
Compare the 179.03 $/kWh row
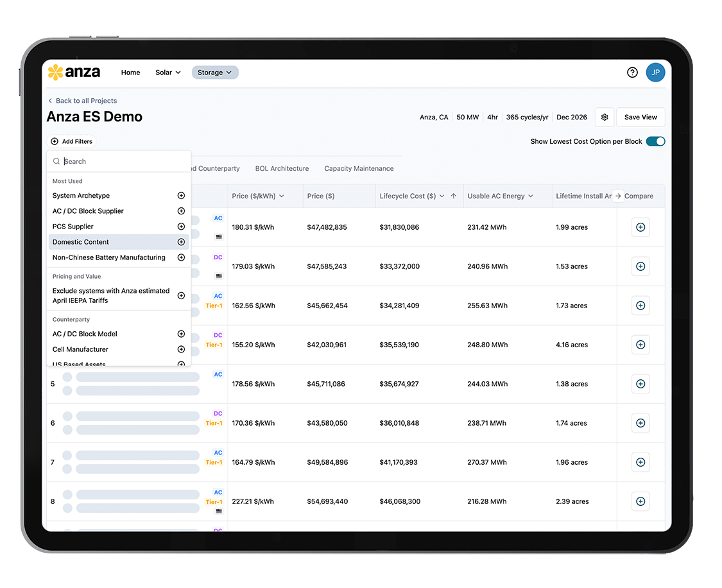pos(640,266)
